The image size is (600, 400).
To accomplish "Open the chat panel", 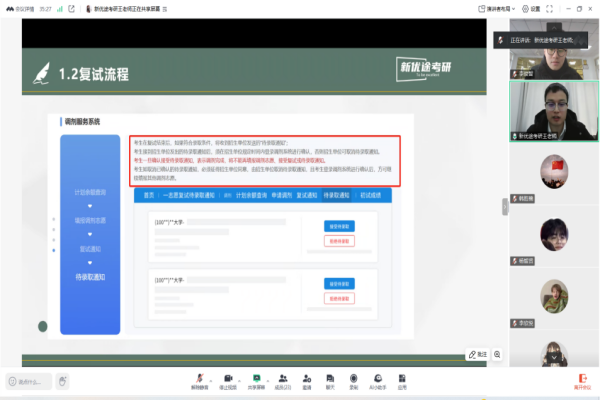I will tap(330, 379).
